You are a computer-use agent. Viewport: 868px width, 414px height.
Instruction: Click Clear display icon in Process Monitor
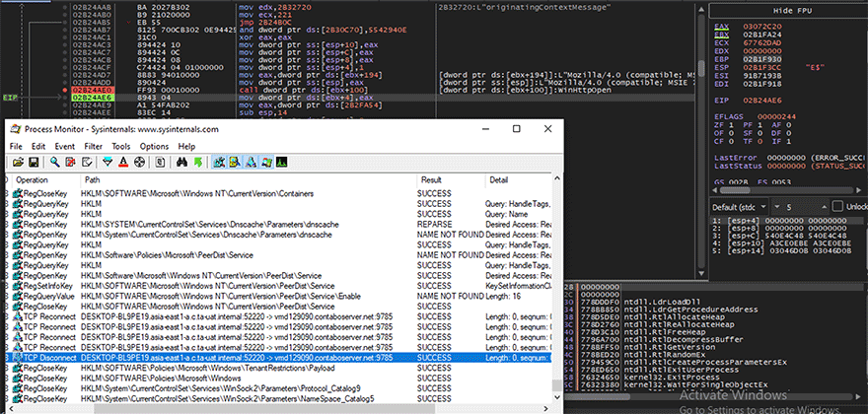coord(87,163)
